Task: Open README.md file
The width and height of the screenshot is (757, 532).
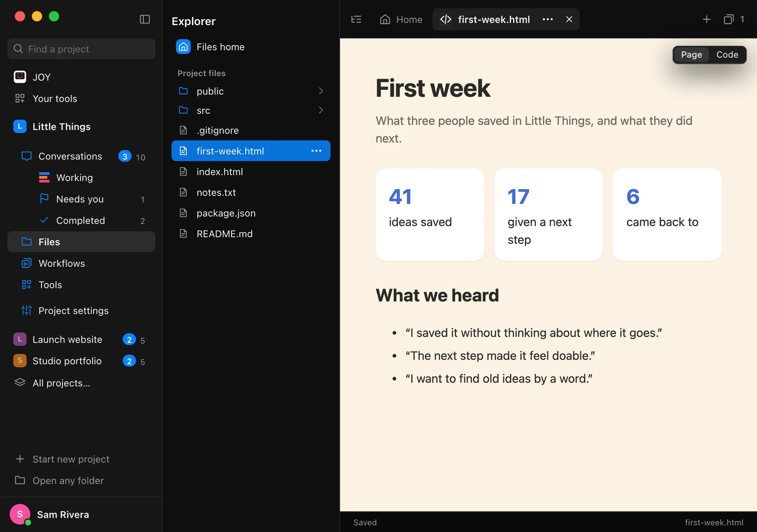Action: tap(251, 233)
